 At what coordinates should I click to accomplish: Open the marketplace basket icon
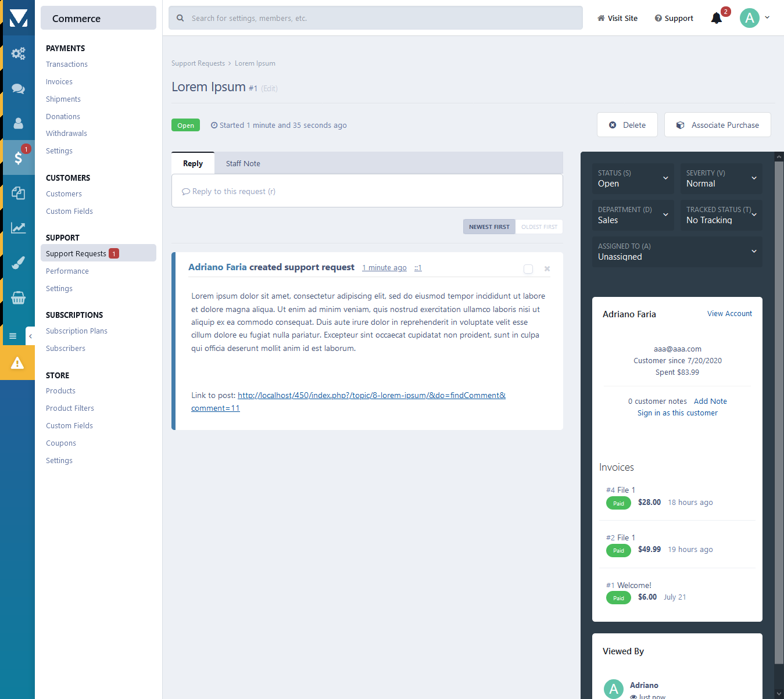click(18, 297)
